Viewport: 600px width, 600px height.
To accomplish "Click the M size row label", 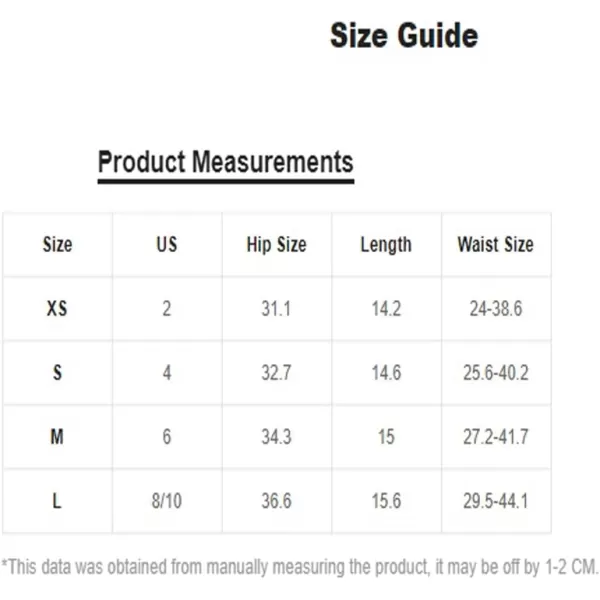I will [x=57, y=436].
